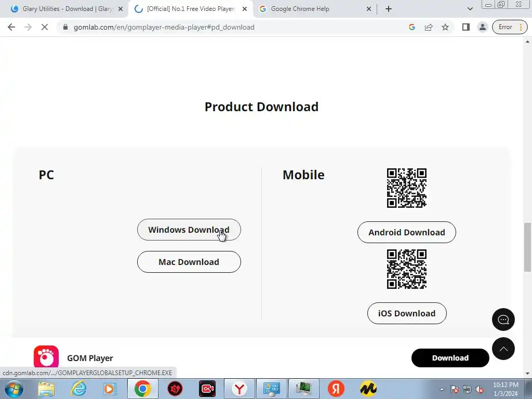532x399 pixels.
Task: Open the chat support bubble
Action: click(x=503, y=320)
